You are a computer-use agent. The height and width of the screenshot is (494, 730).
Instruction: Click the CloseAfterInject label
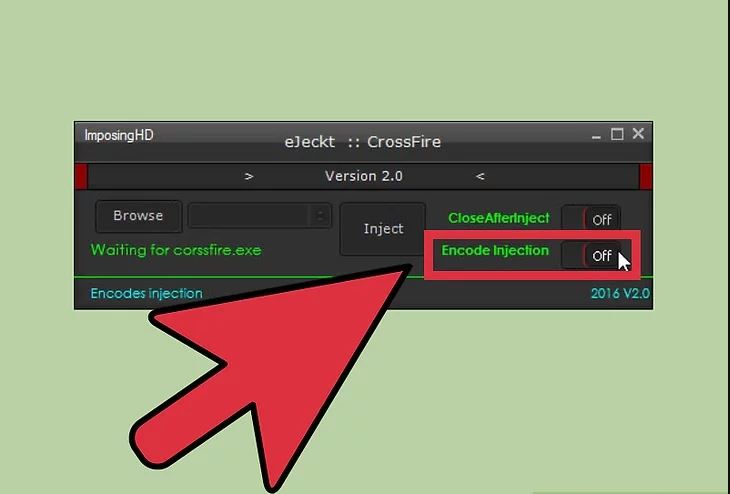(x=499, y=218)
